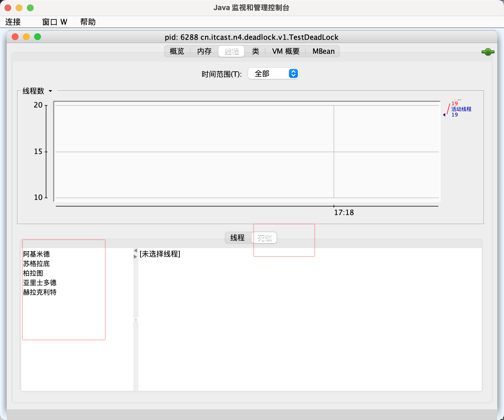This screenshot has width=504, height=420.
Task: Close the pid 6288 inner window
Action: (x=15, y=37)
